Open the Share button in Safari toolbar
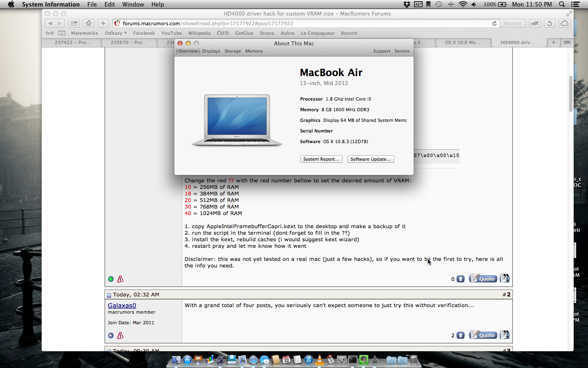 (x=74, y=23)
